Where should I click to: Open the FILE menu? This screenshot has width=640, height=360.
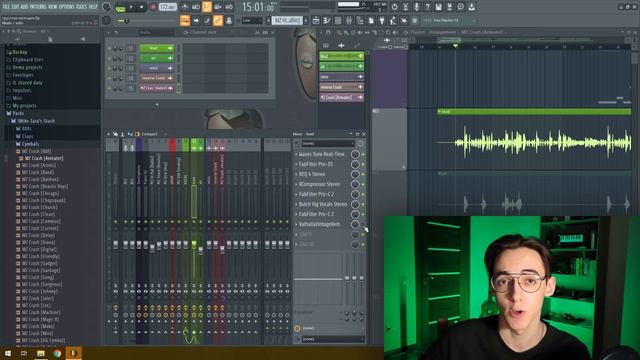(x=6, y=7)
